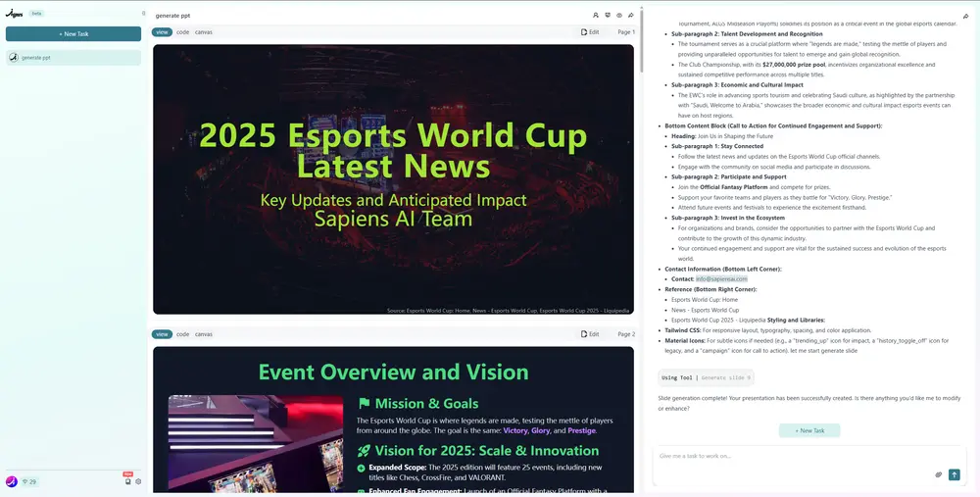Select view tab on Page 2
The image size is (980, 497).
[x=162, y=334]
